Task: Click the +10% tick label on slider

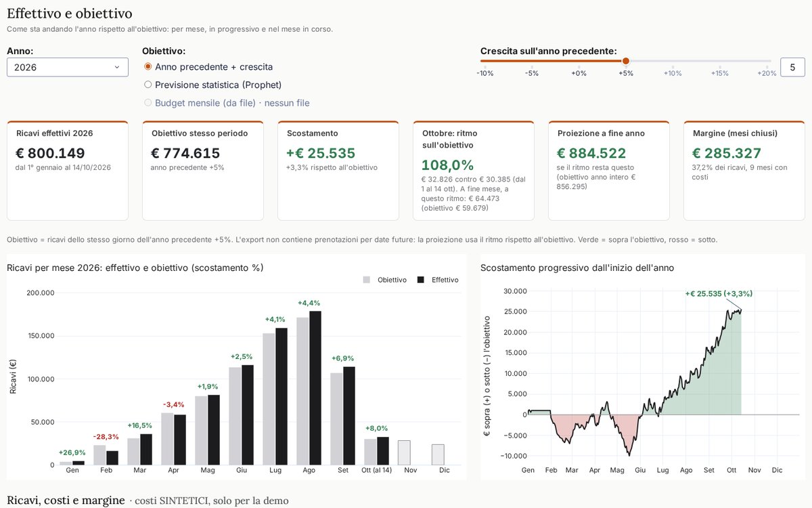Action: click(673, 73)
